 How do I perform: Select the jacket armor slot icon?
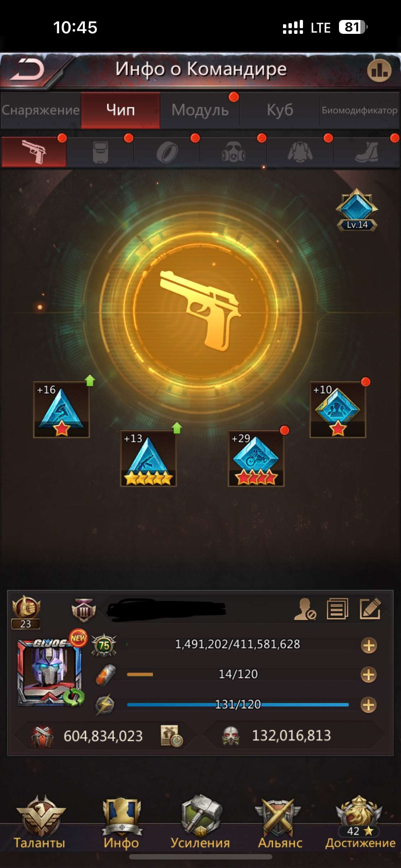300,153
